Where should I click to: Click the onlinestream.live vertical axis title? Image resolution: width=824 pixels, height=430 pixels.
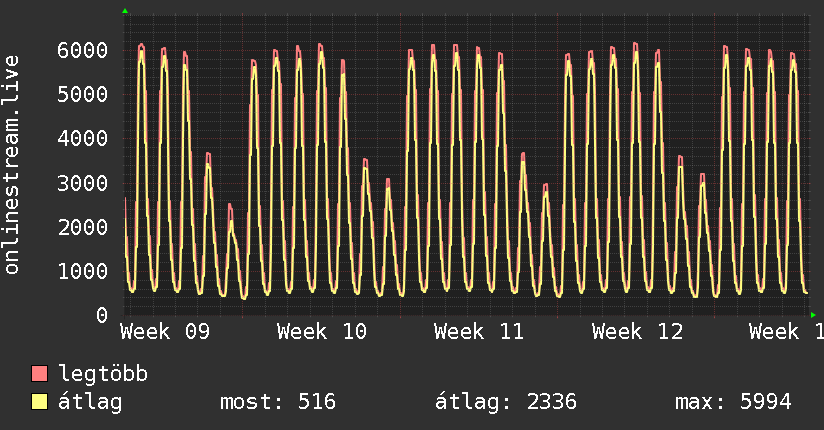(x=11, y=165)
